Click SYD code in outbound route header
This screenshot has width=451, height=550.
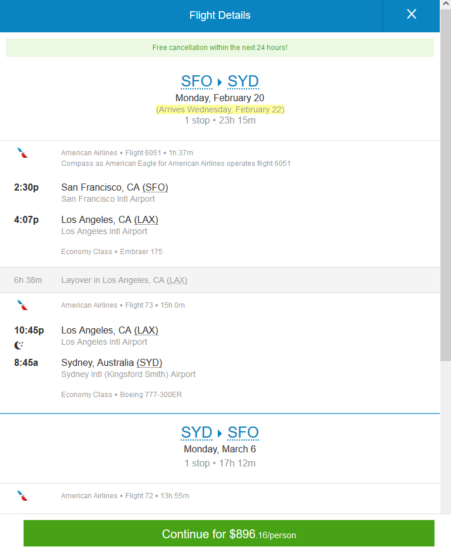tap(243, 81)
